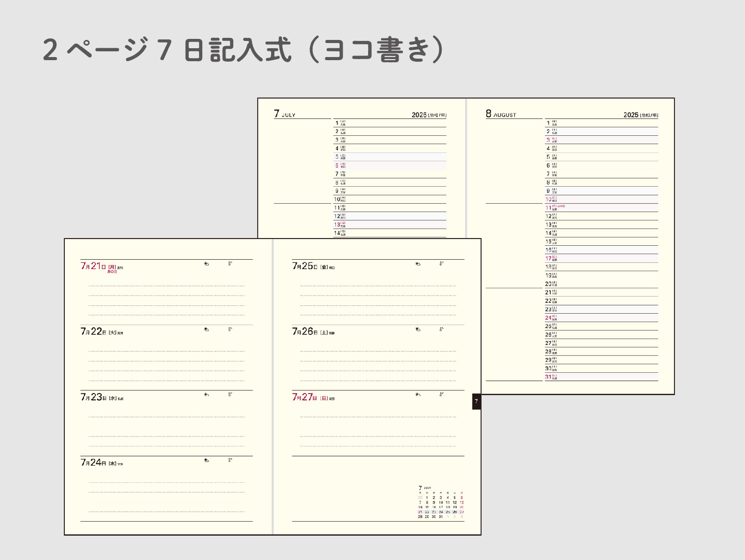
Task: Click the mini calendar title 7 JULY
Action: [x=425, y=488]
